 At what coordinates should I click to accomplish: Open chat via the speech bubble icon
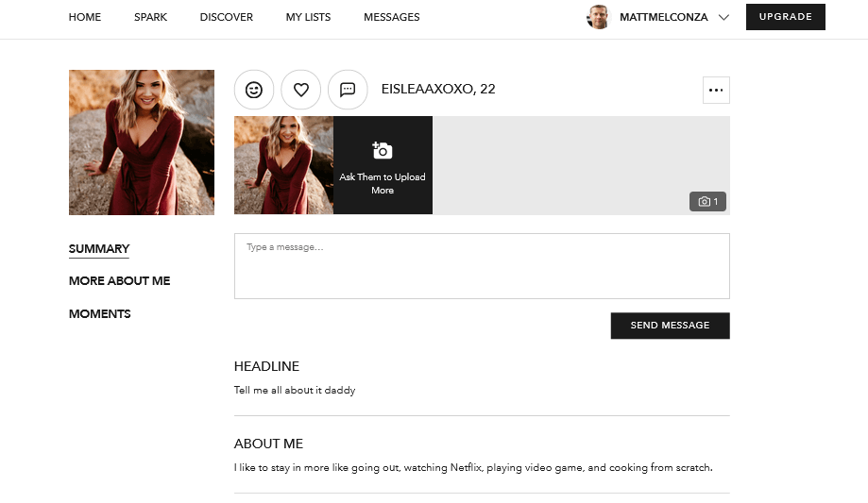348,90
